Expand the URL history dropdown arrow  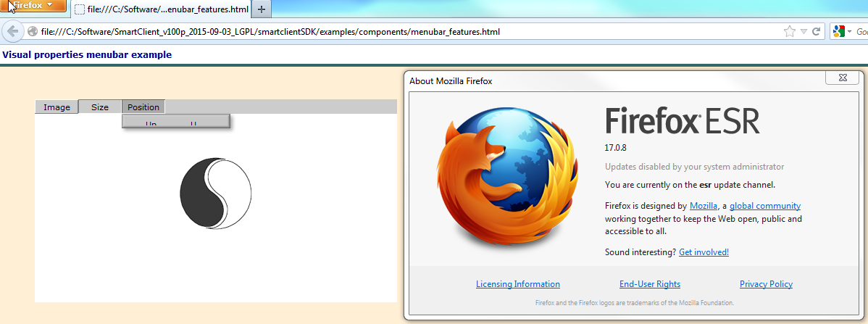pos(803,32)
